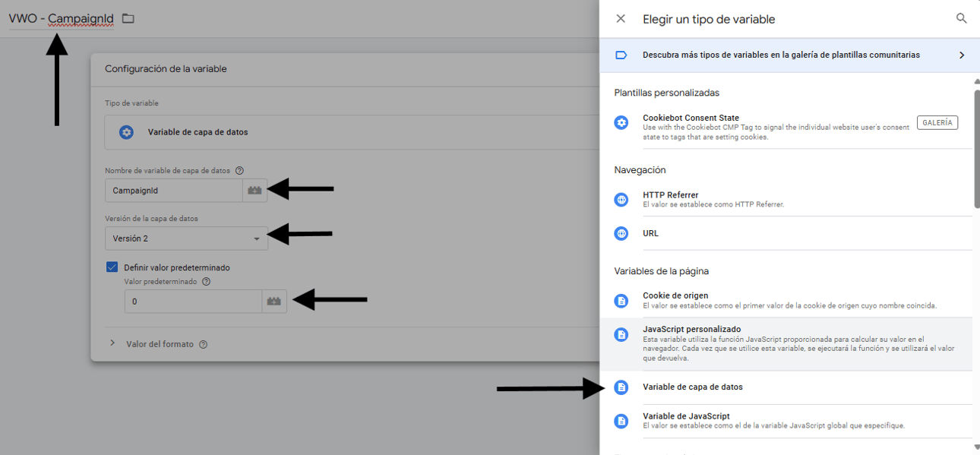Image resolution: width=980 pixels, height=455 pixels.
Task: Click the gear icon of selected variable type
Action: 126,132
